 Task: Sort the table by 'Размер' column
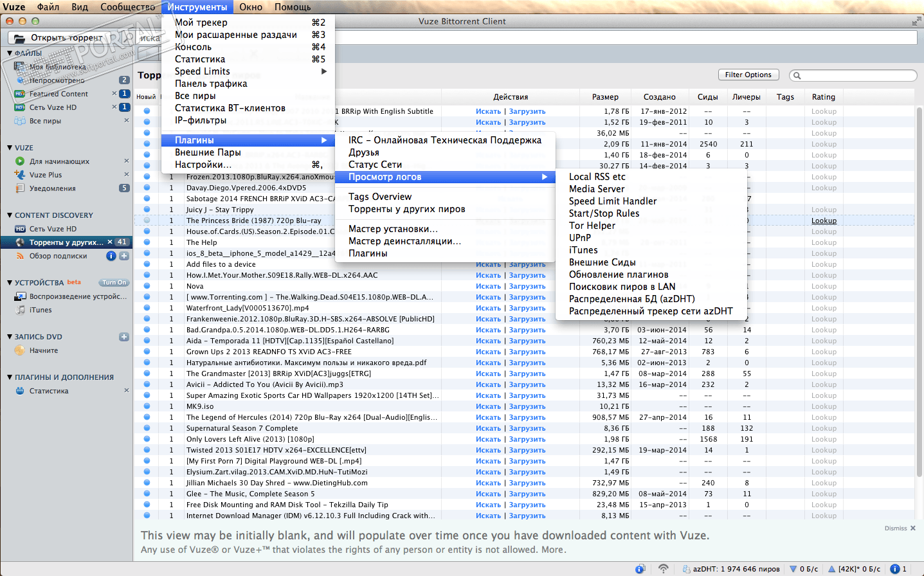(x=605, y=97)
